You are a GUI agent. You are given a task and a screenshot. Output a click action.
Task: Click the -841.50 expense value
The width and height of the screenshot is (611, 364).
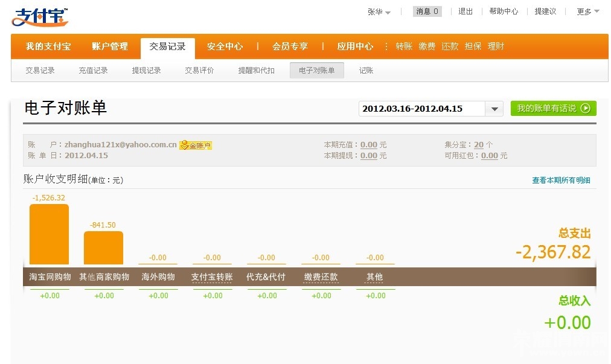tap(103, 225)
